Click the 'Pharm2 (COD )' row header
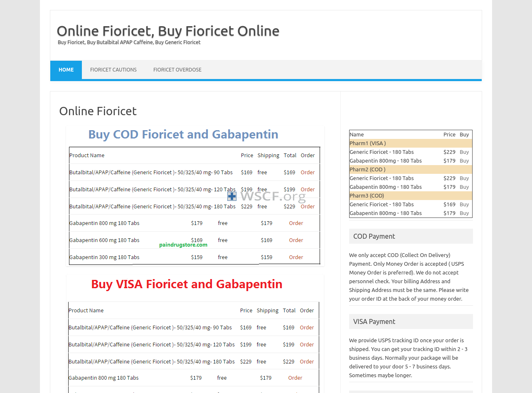 click(x=411, y=169)
